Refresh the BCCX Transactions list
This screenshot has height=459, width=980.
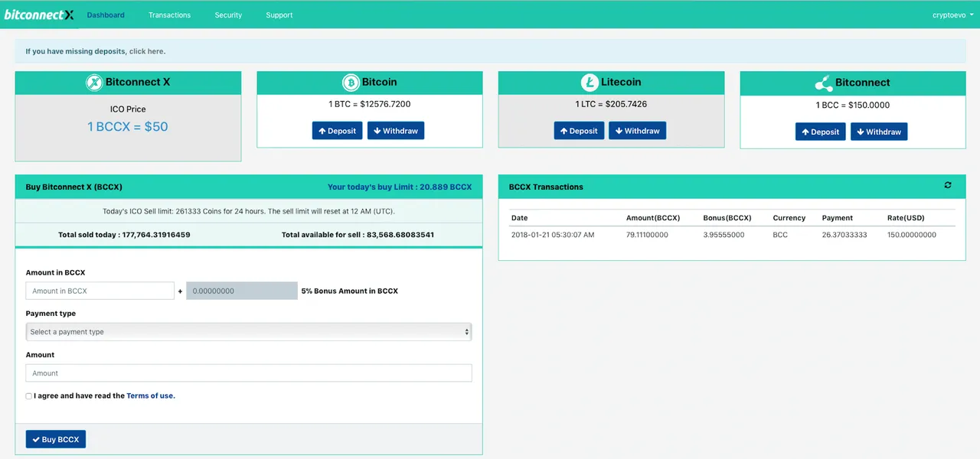948,185
